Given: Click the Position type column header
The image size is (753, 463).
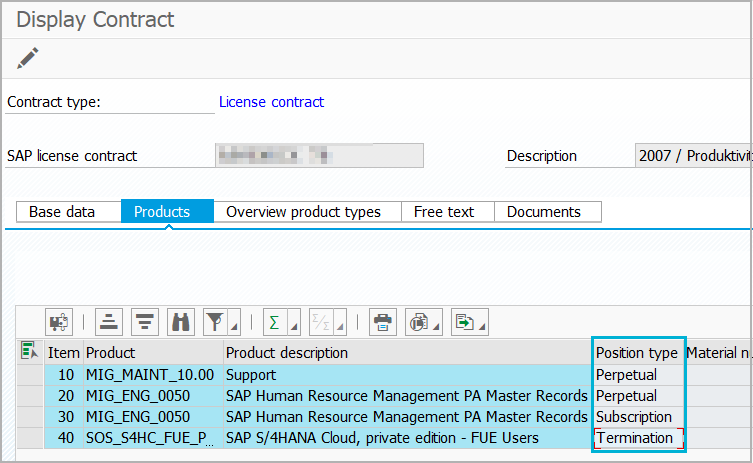Looking at the screenshot, I should point(638,353).
